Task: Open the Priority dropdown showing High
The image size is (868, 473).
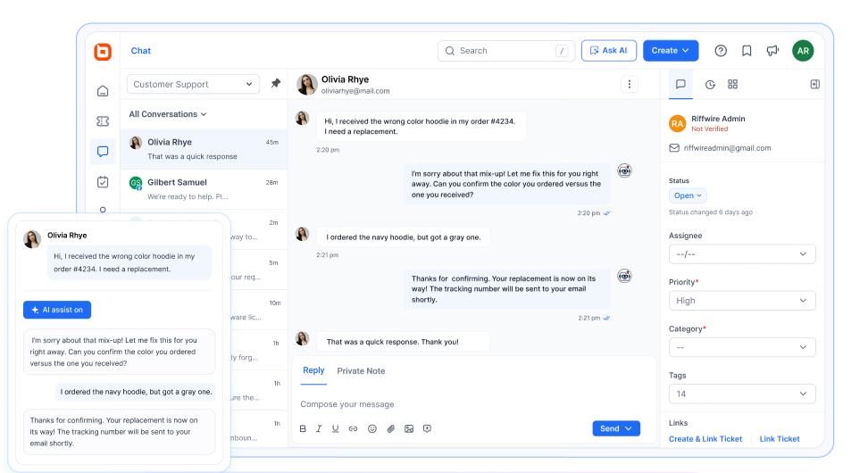Action: tap(741, 301)
